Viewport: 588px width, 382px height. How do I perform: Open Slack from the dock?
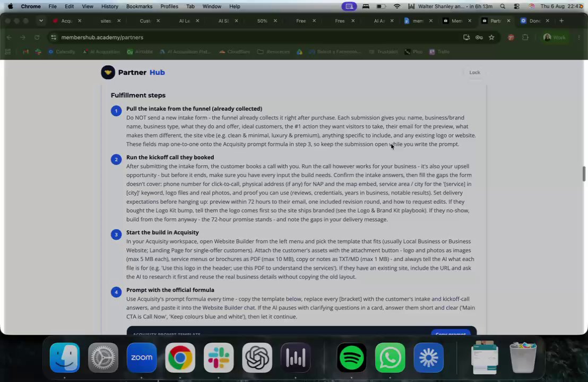(x=219, y=357)
